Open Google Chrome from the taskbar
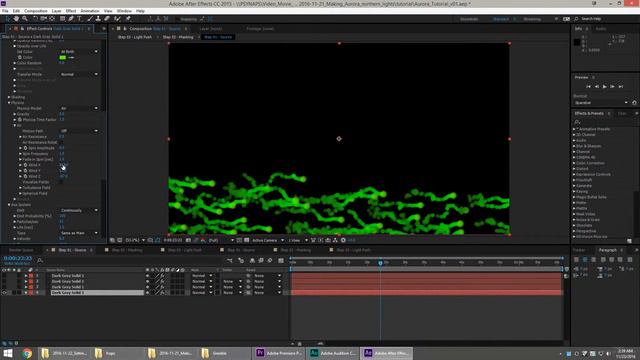640x360 pixels. click(x=27, y=353)
